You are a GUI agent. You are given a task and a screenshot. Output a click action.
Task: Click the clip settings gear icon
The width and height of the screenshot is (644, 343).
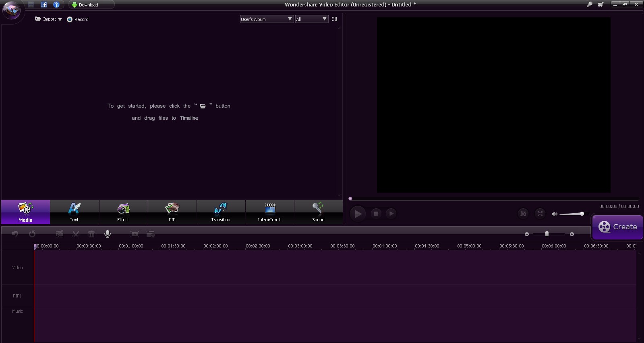click(151, 234)
